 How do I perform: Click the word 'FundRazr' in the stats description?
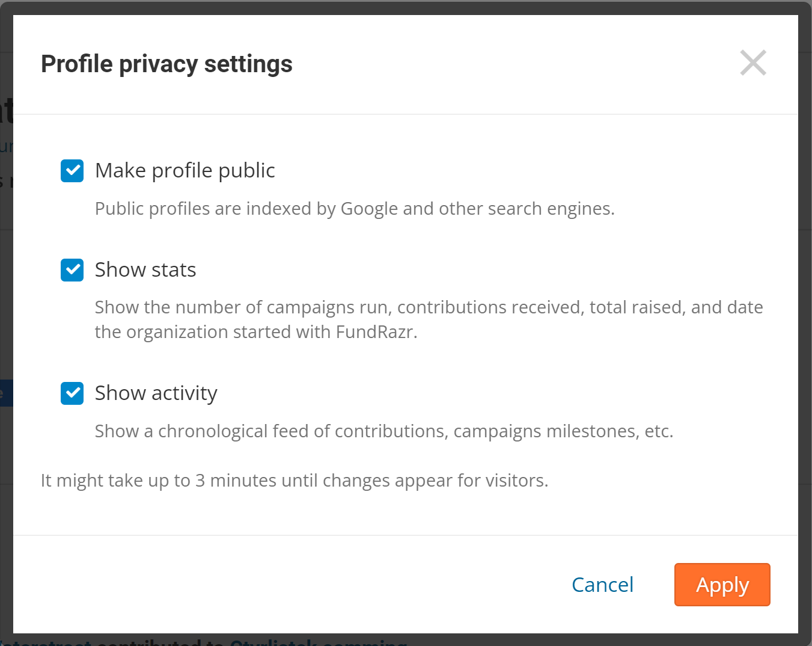point(374,332)
